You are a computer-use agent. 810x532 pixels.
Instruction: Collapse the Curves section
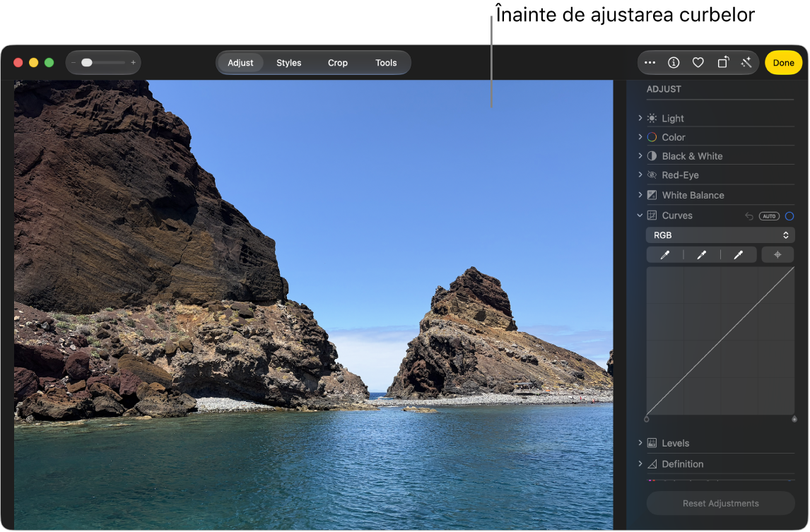click(640, 215)
